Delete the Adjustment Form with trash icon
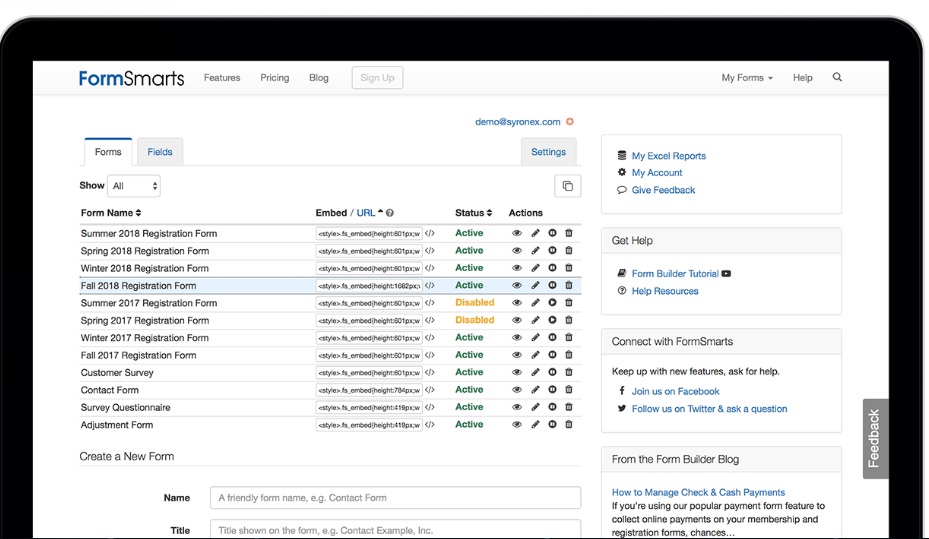The image size is (929, 539). (569, 424)
